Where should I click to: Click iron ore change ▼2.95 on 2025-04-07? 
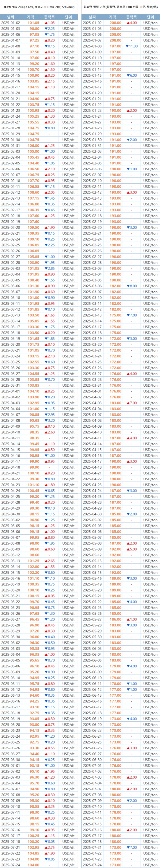click(x=50, y=415)
